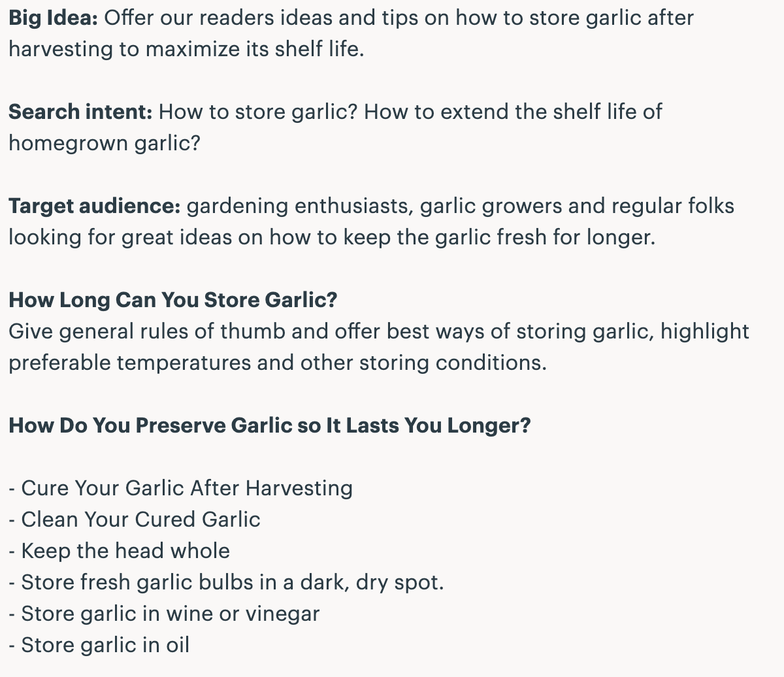Click the words 'How to store garlic?'

coord(258,112)
